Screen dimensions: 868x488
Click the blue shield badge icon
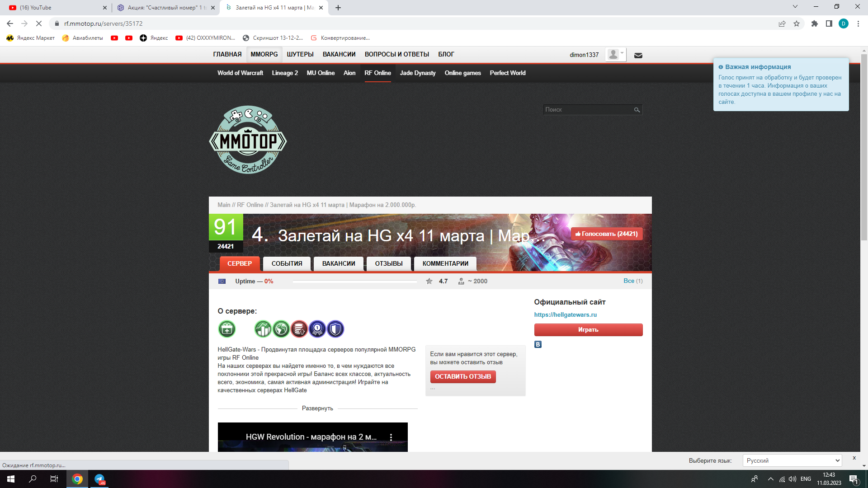click(335, 329)
